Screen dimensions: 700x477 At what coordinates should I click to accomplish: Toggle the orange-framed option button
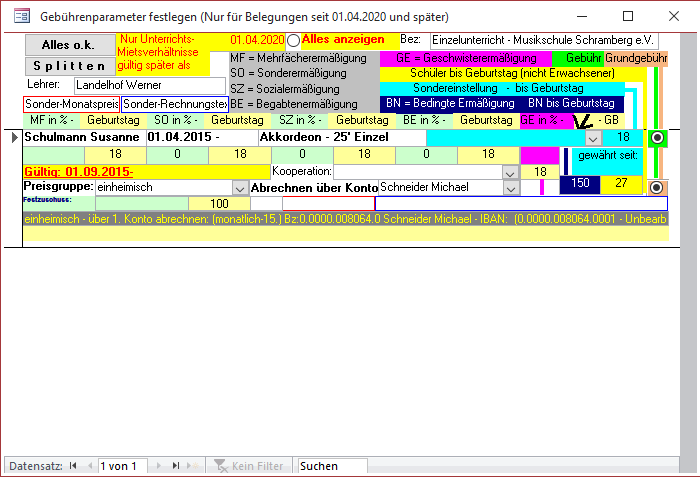pyautogui.click(x=657, y=187)
